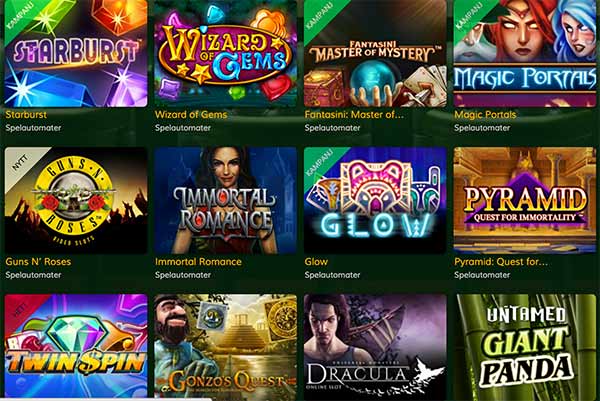Image resolution: width=600 pixels, height=401 pixels.
Task: Open the Immortal Romance game thumbnail
Action: (x=225, y=200)
